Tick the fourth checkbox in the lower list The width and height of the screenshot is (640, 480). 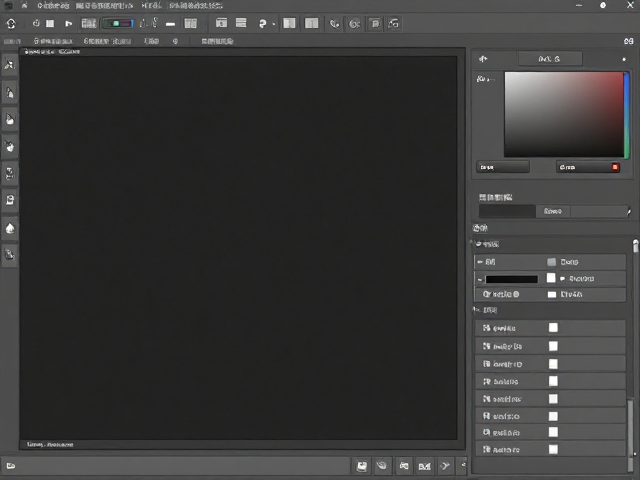pos(553,381)
